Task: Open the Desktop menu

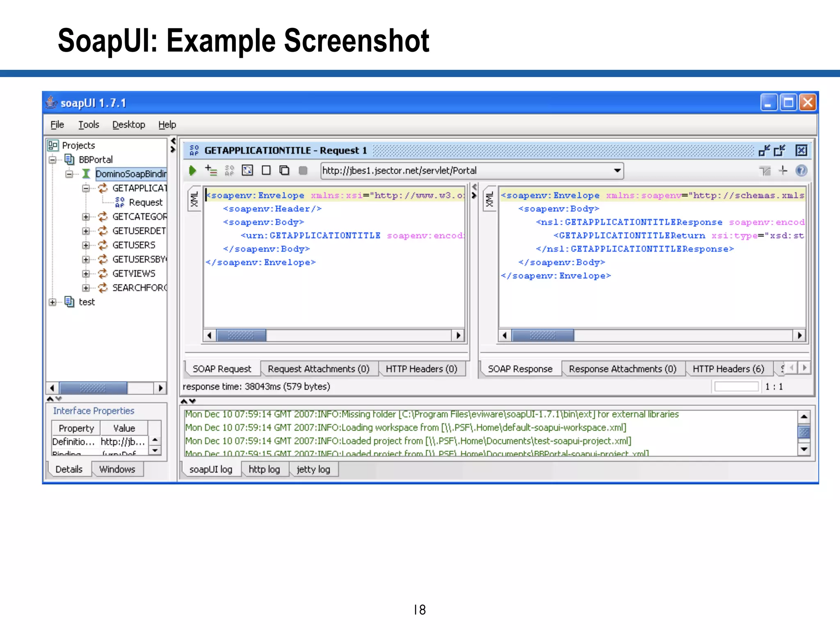Action: (128, 124)
